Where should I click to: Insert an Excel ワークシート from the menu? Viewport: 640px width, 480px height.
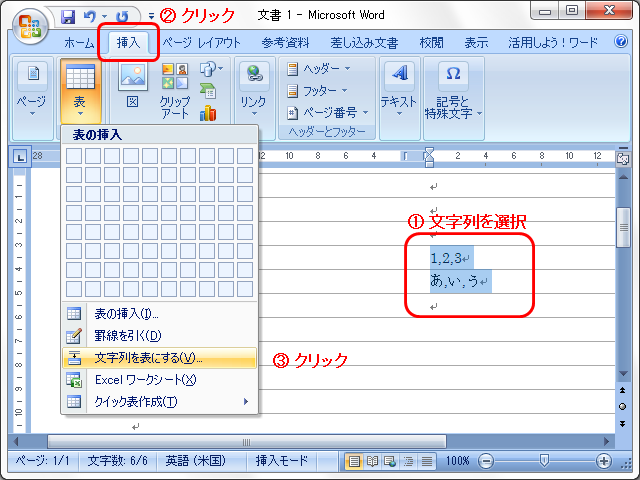tap(145, 379)
